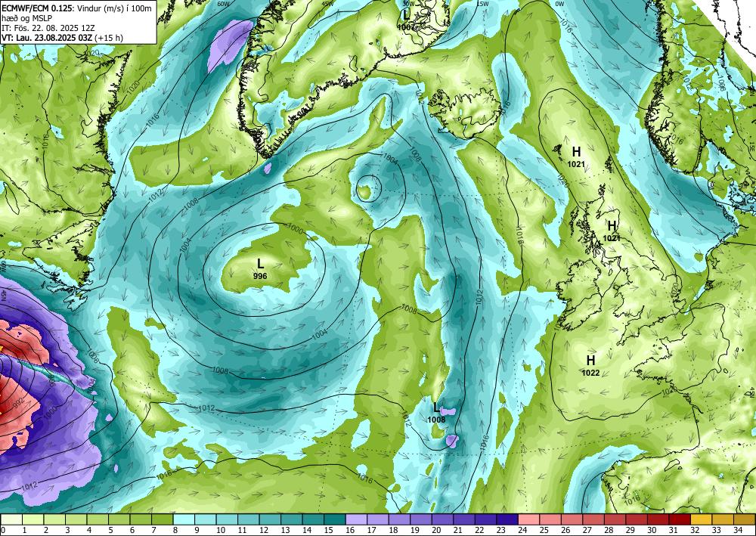Select the yellow swatch labeled 32
Screen dimensions: 756x536
[x=702, y=519]
